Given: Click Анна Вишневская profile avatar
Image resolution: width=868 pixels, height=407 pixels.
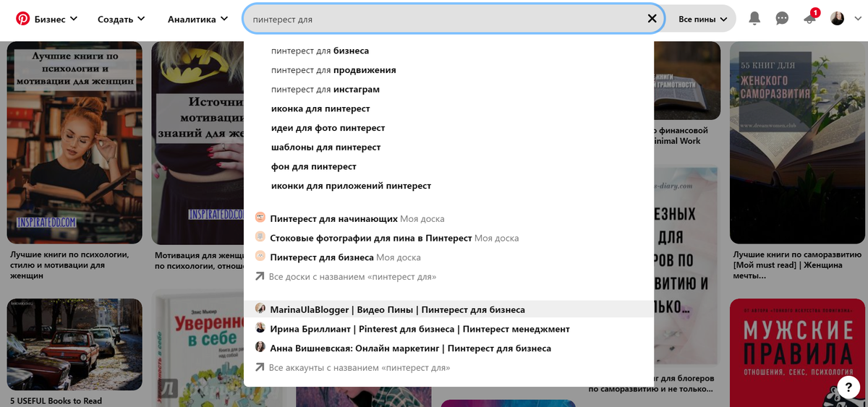Looking at the screenshot, I should pyautogui.click(x=260, y=348).
